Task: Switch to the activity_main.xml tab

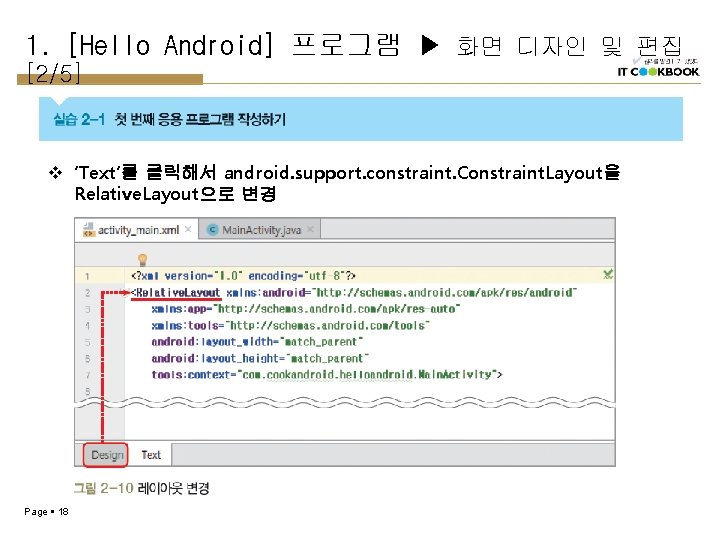Action: 136,230
